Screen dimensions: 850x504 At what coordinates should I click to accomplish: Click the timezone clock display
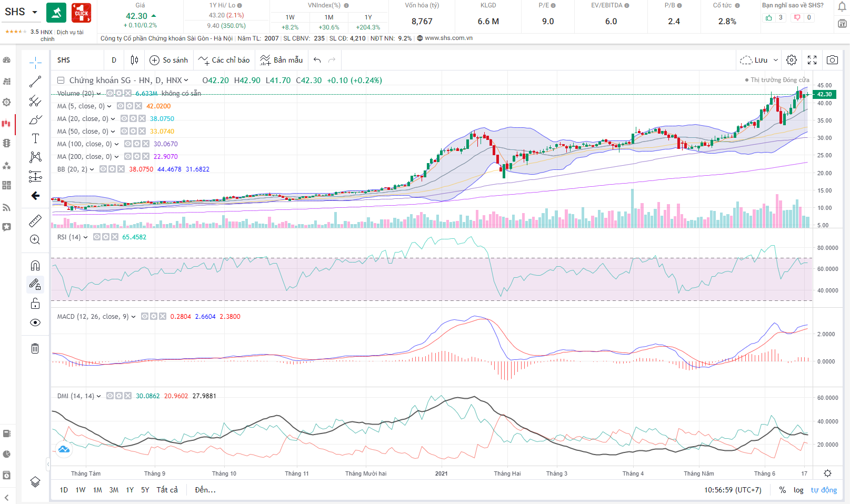click(x=733, y=490)
